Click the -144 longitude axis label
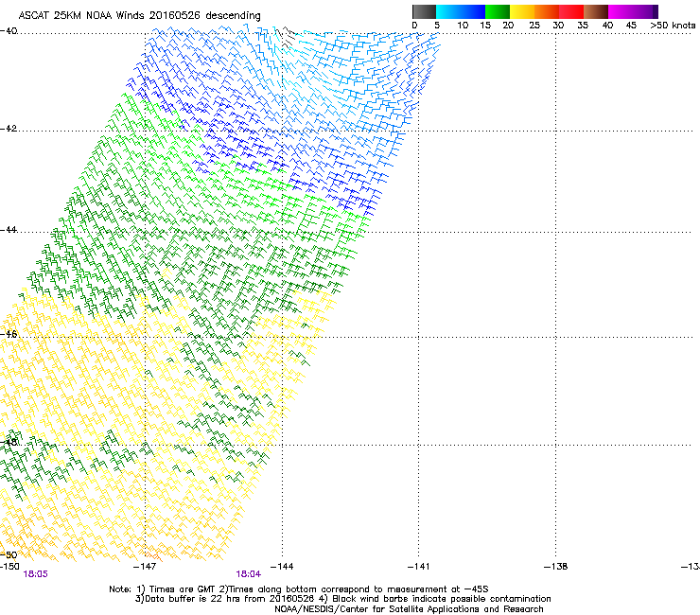This screenshot has width=700, height=615. [282, 567]
